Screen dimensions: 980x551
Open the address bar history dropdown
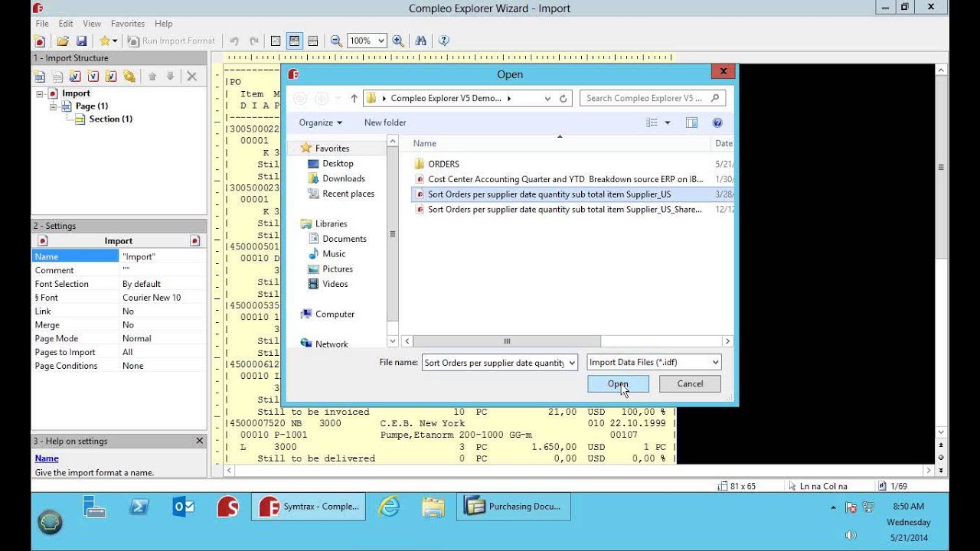(x=547, y=98)
